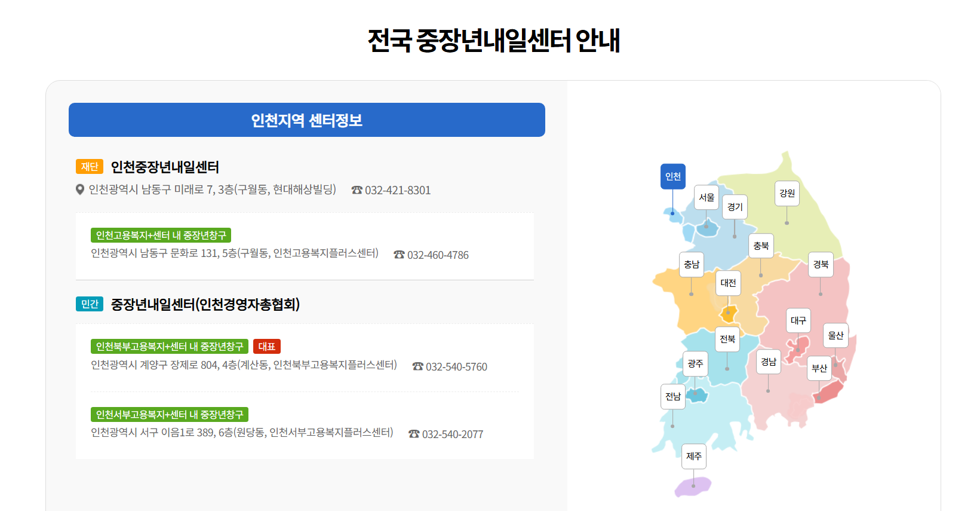Viewport: 980px width, 511px height.
Task: Click the 인천지역 센터정보 blue header
Action: pos(307,120)
